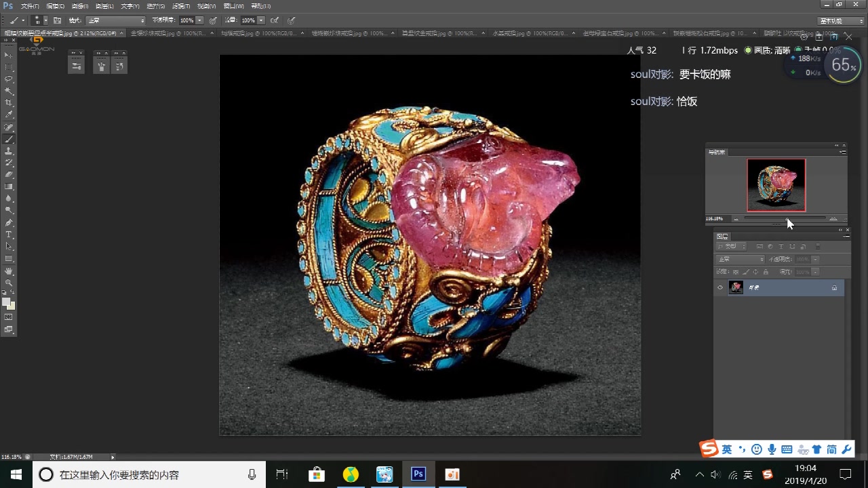Viewport: 868px width, 488px height.
Task: Select the Rectangular Marquee tool
Action: pyautogui.click(x=9, y=67)
